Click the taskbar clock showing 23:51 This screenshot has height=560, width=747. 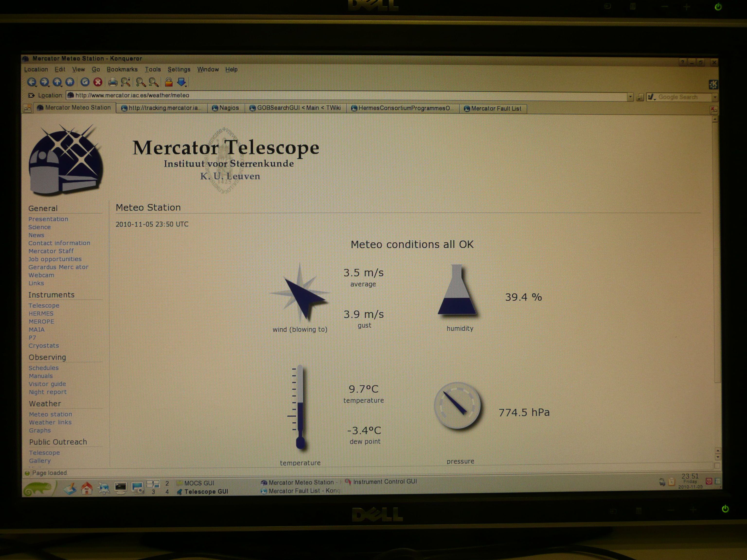(x=690, y=481)
